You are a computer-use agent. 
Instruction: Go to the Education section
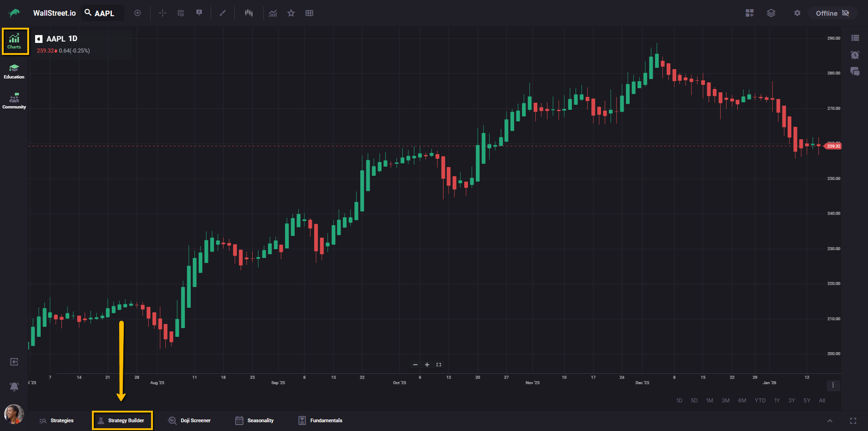pyautogui.click(x=14, y=71)
